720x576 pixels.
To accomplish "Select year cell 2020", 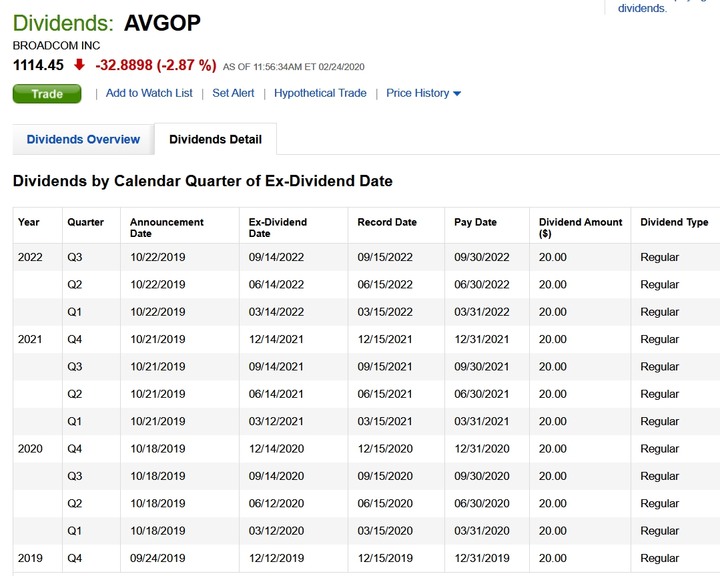I will point(30,449).
